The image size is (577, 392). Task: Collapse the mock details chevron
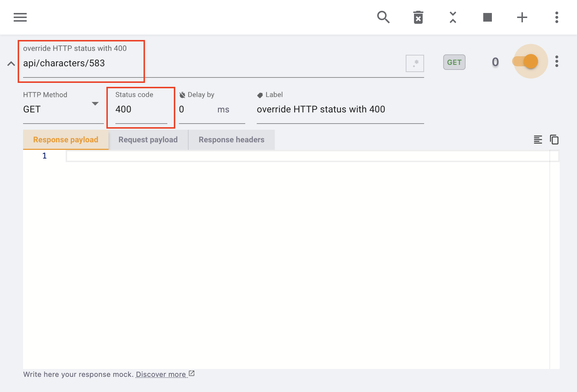click(x=11, y=64)
